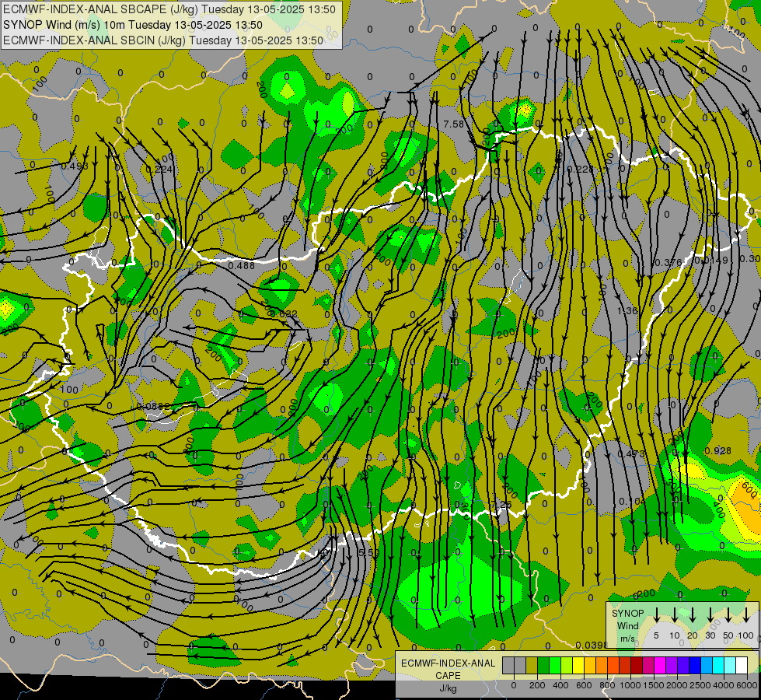This screenshot has height=700, width=761.
Task: Select the dark red swatch in CAPE scale
Action: click(637, 665)
